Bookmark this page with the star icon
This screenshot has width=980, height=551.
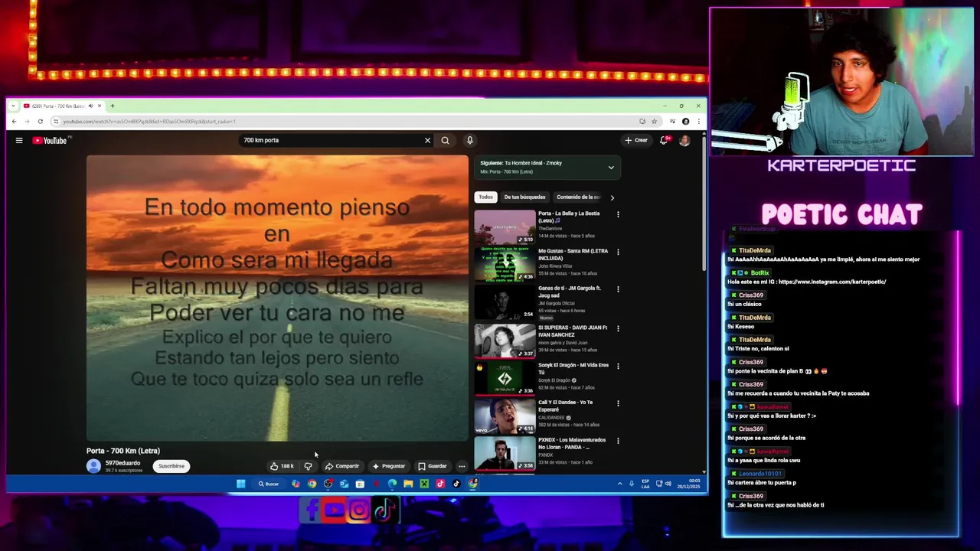pos(654,122)
